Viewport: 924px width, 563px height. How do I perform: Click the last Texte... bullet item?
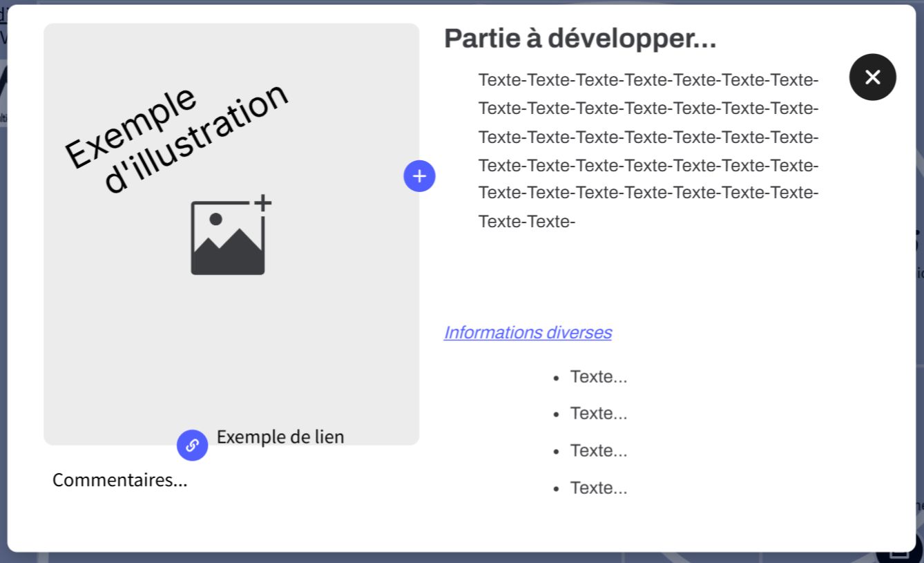tap(598, 488)
